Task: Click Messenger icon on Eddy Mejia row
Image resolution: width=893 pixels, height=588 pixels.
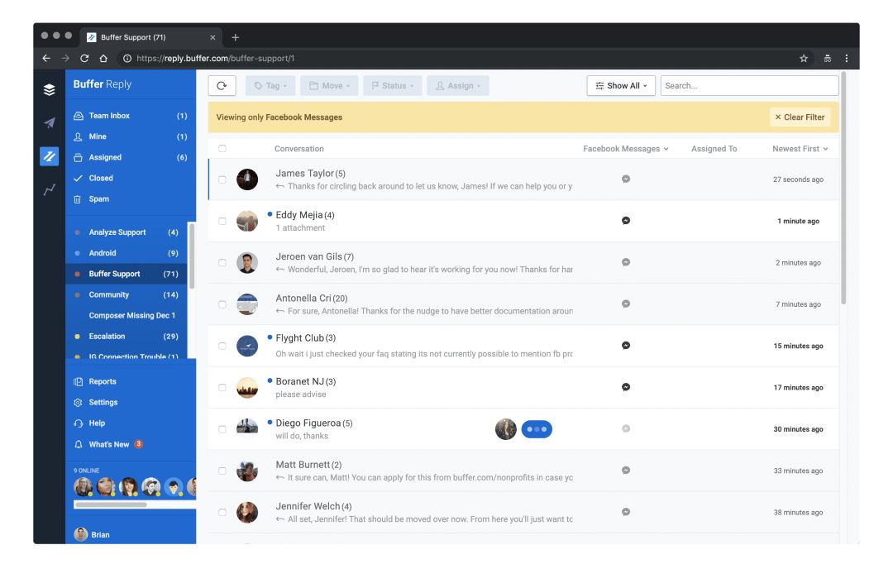Action: [x=626, y=221]
